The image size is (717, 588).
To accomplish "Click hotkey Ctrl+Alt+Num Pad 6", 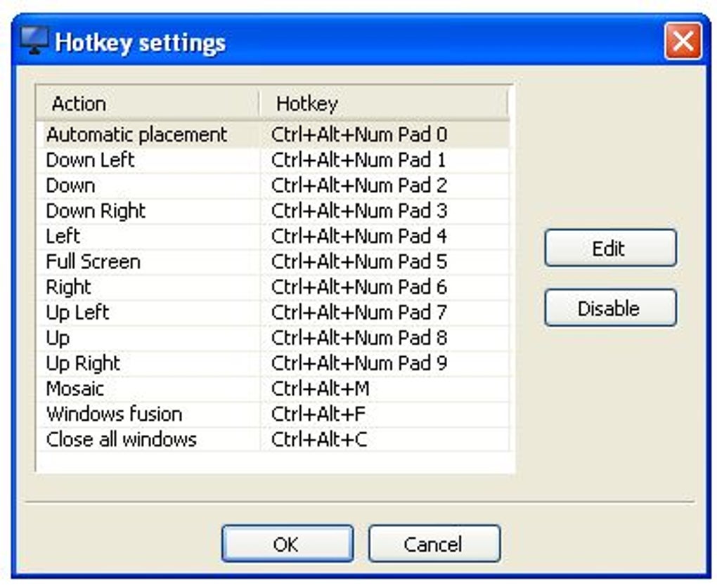I will point(359,287).
